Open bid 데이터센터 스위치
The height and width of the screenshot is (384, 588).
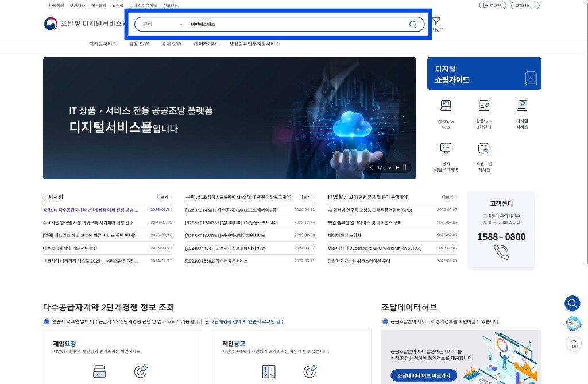(x=345, y=235)
